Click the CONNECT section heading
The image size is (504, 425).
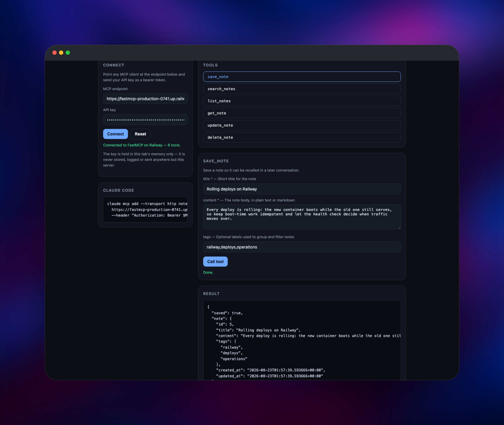coord(114,65)
